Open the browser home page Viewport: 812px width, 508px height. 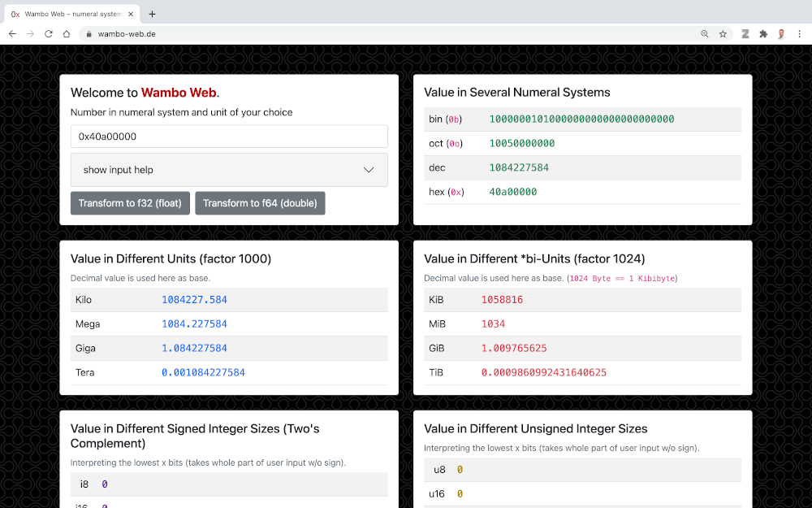(67, 33)
